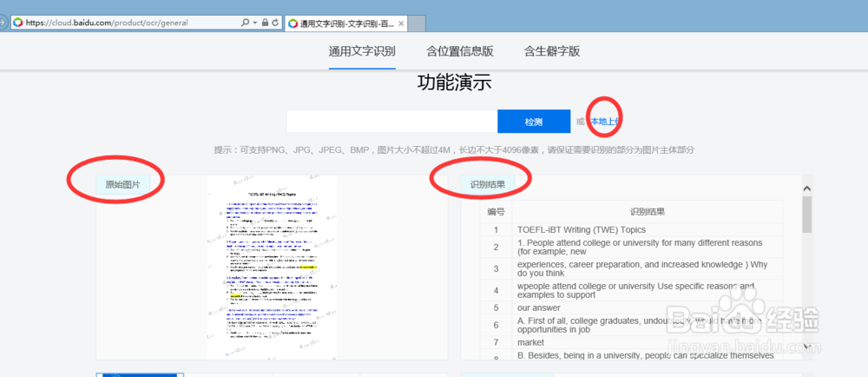Open a new blank browser tab

pyautogui.click(x=418, y=23)
